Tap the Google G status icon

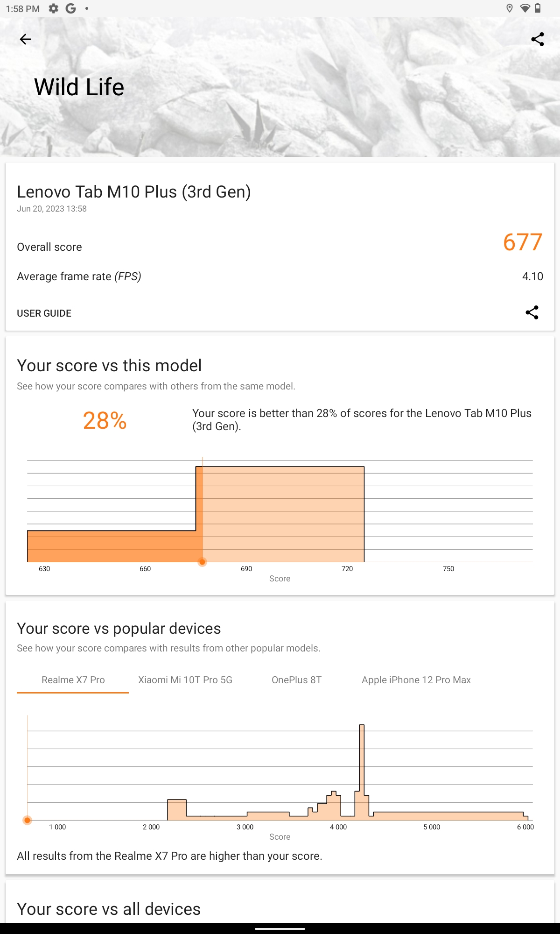click(70, 8)
